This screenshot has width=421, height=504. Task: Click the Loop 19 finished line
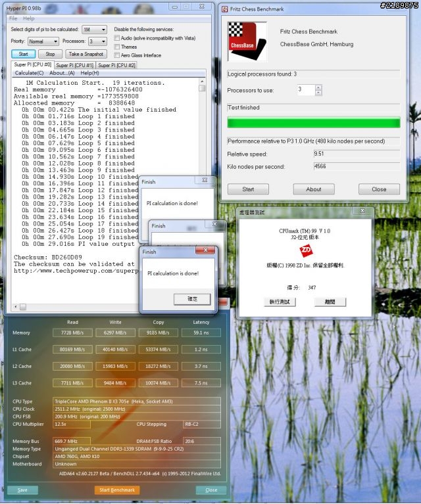(x=80, y=237)
